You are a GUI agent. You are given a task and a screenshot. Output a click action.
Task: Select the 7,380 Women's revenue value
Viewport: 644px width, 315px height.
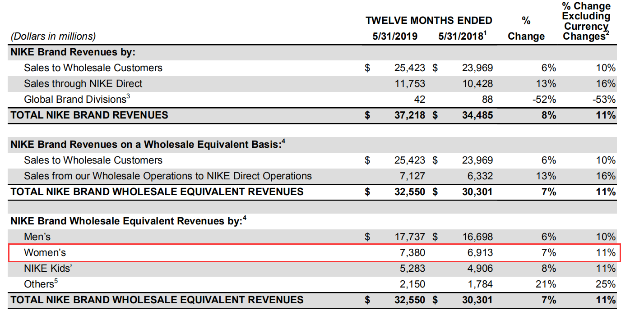pos(412,253)
